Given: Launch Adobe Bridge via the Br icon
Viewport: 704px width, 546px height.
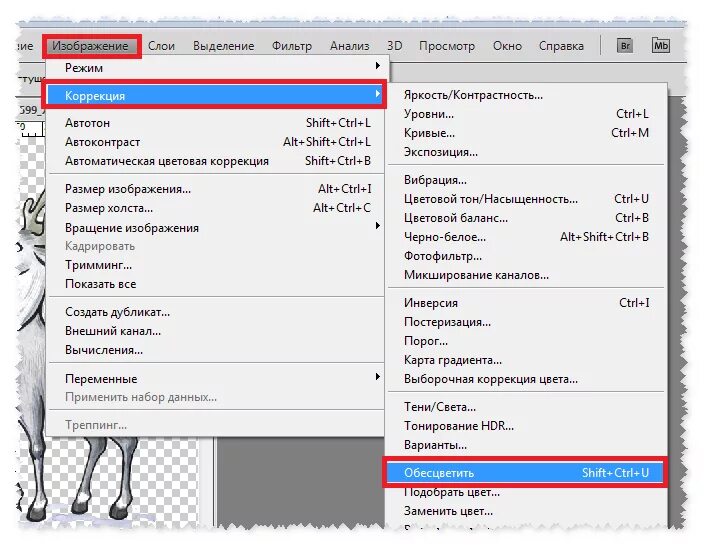Looking at the screenshot, I should tap(625, 46).
